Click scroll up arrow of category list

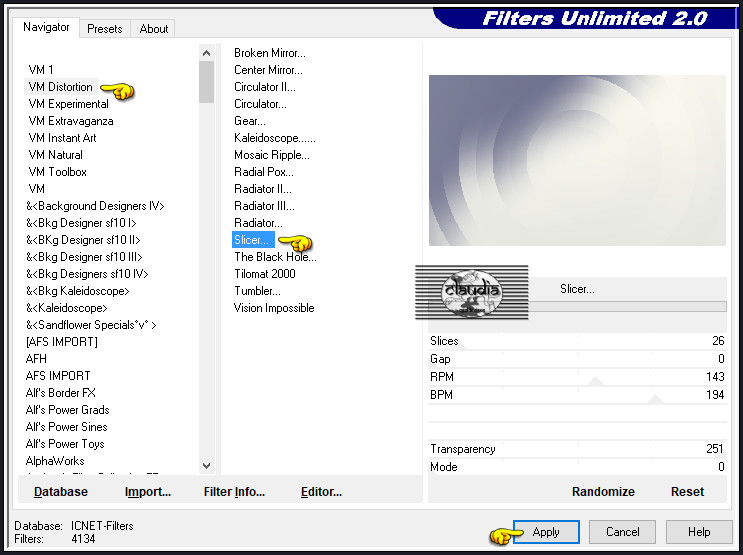click(207, 53)
